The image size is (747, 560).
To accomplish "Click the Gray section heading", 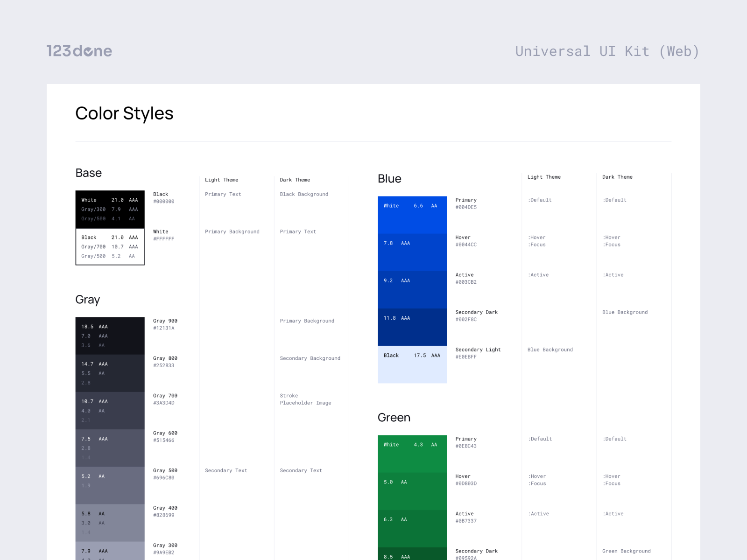I will (x=88, y=300).
